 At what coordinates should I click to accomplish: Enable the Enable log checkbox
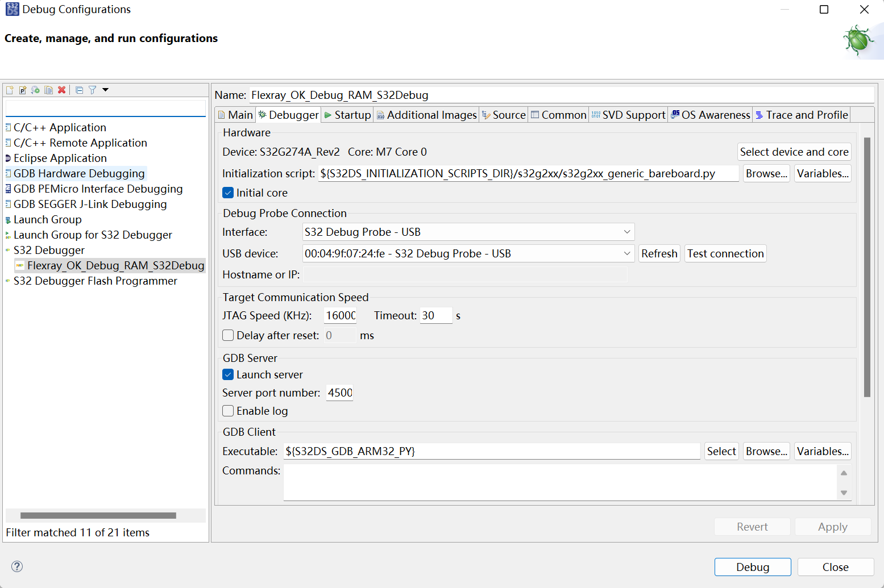point(228,411)
